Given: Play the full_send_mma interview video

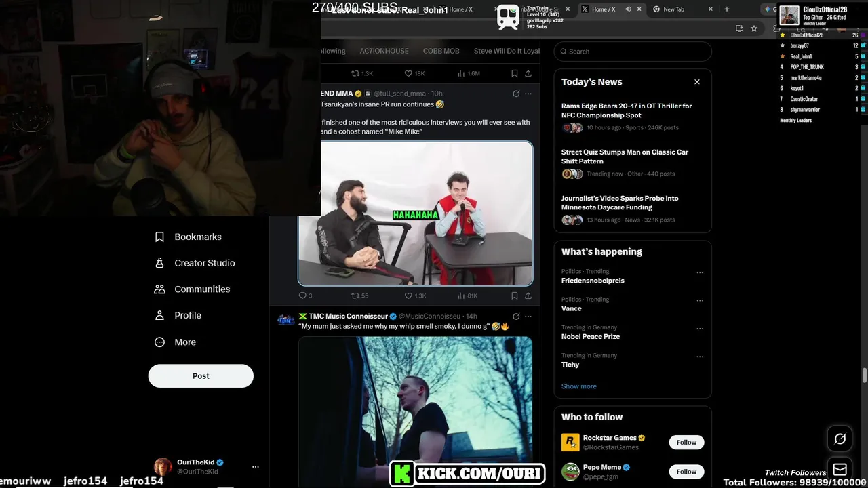Looking at the screenshot, I should point(415,213).
